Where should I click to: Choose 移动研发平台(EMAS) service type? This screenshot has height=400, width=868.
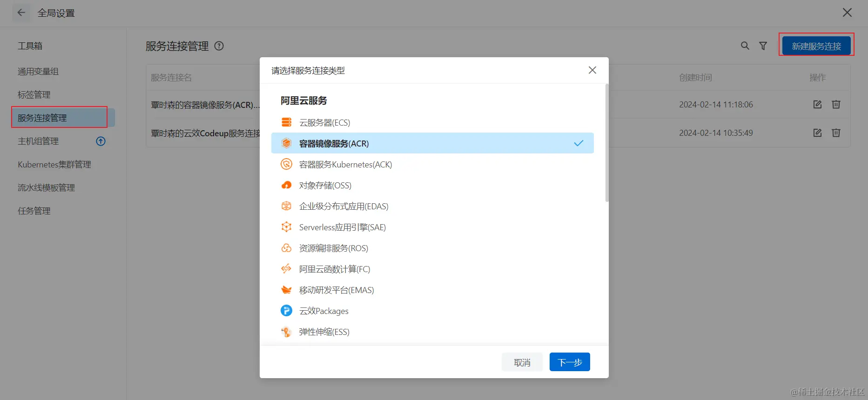pos(432,290)
